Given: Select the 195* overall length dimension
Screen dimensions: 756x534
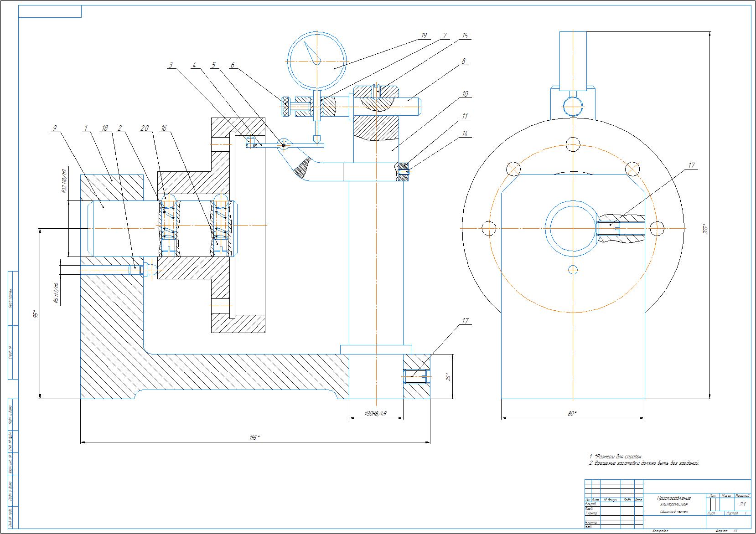Looking at the screenshot, I should pyautogui.click(x=254, y=437).
